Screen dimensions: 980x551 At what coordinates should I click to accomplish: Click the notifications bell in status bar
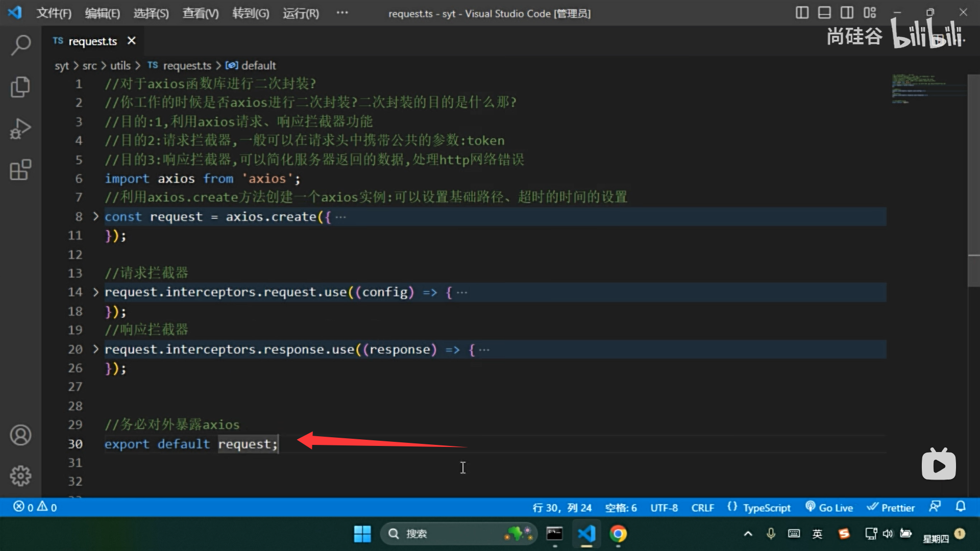click(x=961, y=507)
